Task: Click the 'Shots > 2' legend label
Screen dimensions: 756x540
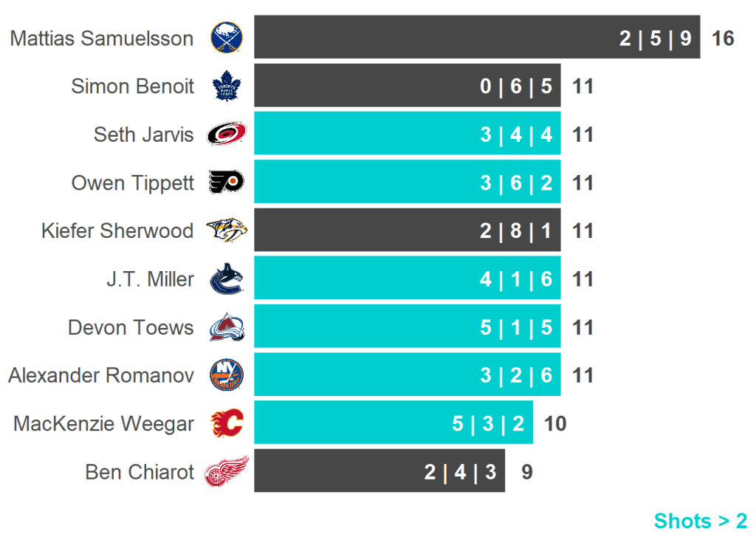Action: 700,521
